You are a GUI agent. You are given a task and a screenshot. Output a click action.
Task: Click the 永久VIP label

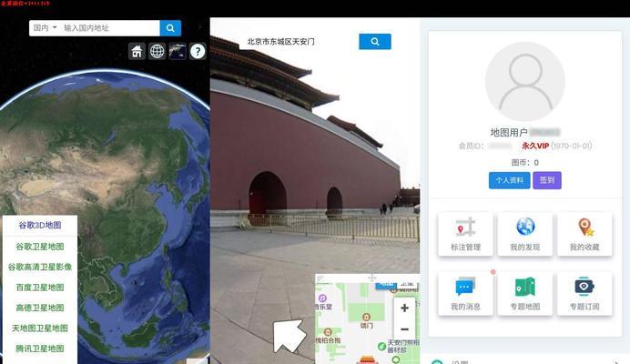(535, 146)
